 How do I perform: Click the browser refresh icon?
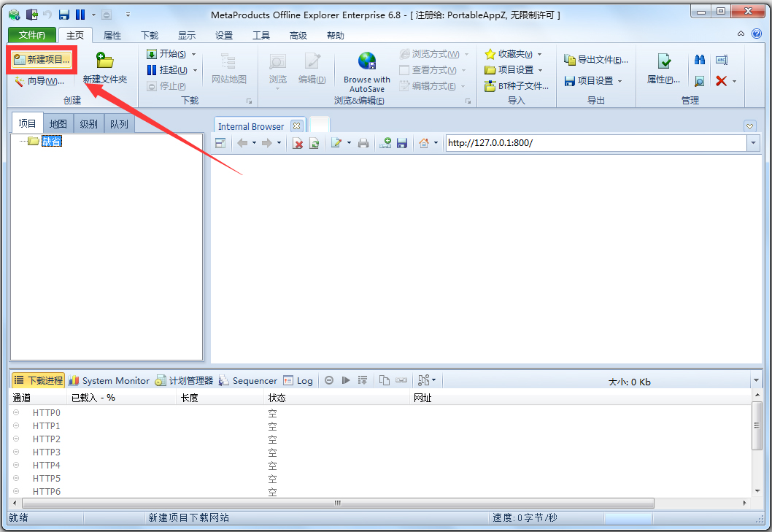pos(314,144)
